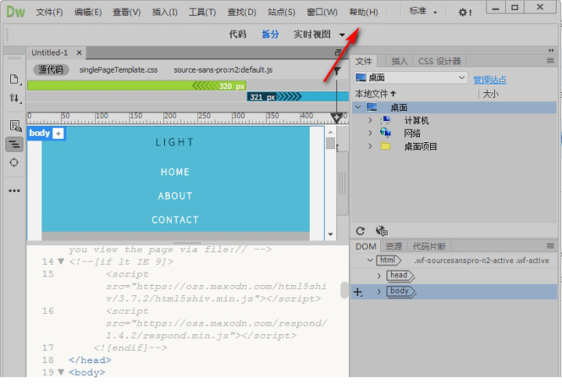Click the plus button next to body tag
The width and height of the screenshot is (562, 392).
click(x=58, y=134)
